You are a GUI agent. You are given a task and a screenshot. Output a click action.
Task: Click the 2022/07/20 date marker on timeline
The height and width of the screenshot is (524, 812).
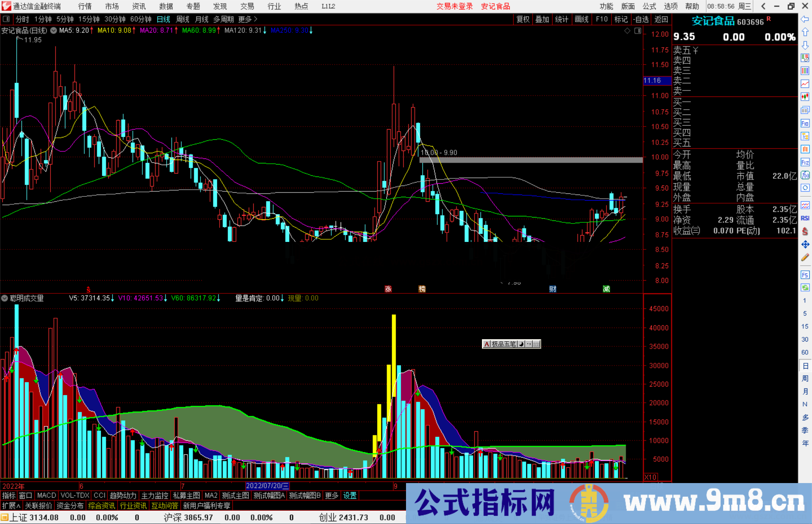(267, 486)
